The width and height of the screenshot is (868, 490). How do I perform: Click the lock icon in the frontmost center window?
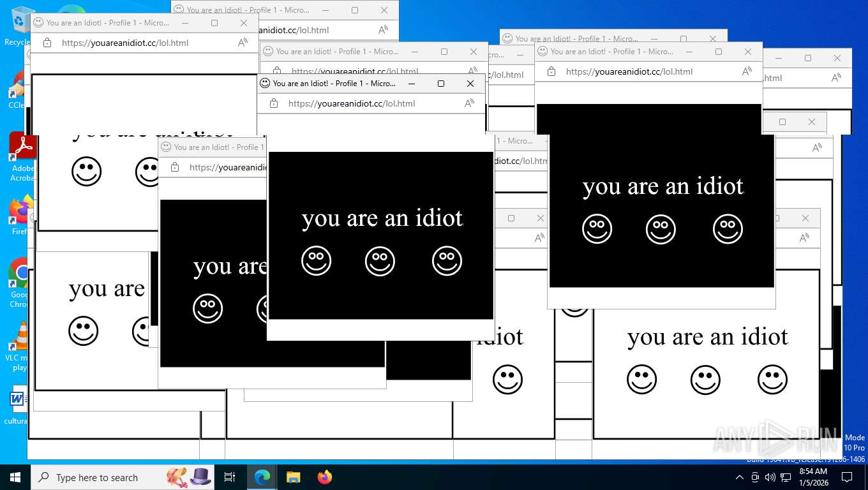(x=274, y=103)
